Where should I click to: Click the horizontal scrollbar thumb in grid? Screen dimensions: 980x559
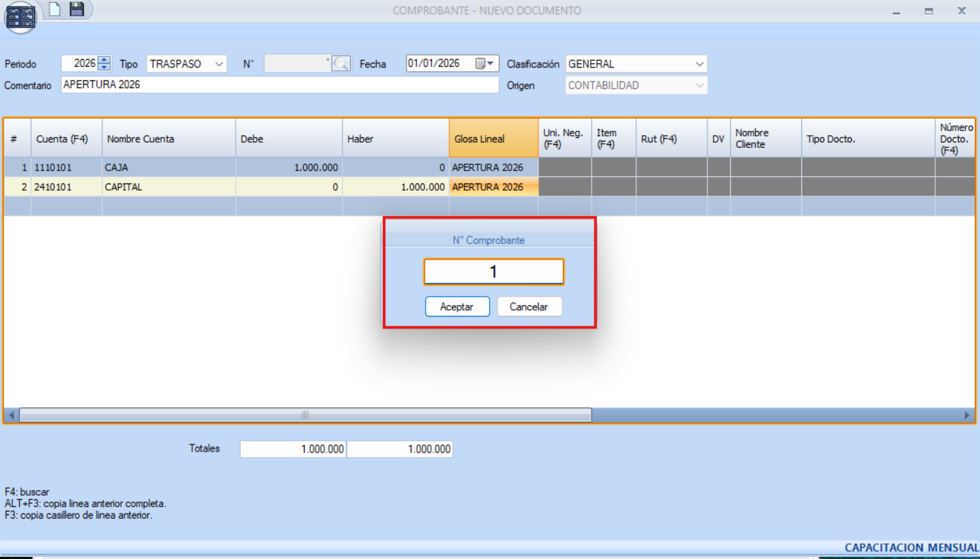coord(305,415)
